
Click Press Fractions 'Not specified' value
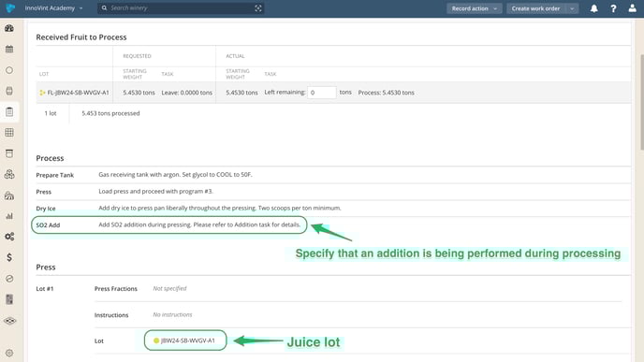[x=169, y=288]
